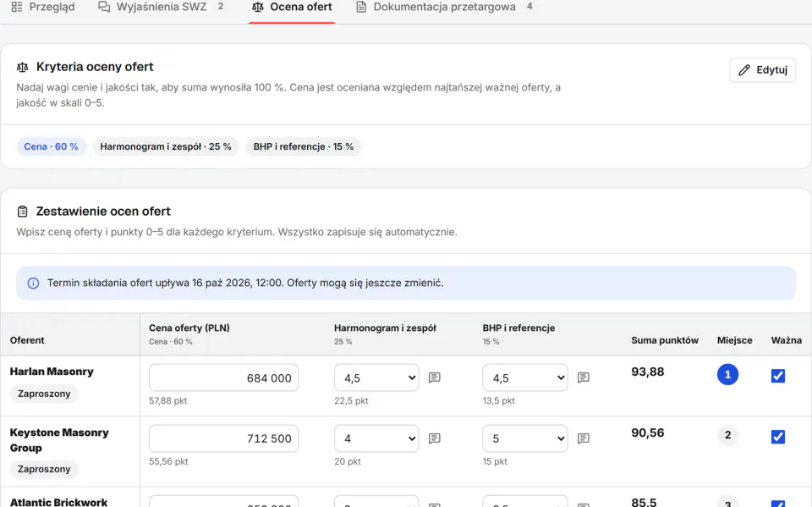Click the info icon in deadline notice

point(33,283)
